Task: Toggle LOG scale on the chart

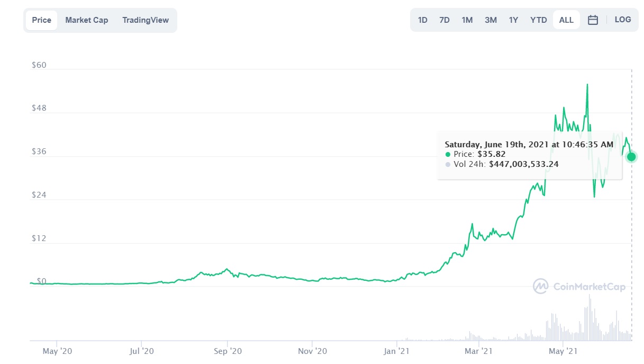Action: [x=623, y=20]
